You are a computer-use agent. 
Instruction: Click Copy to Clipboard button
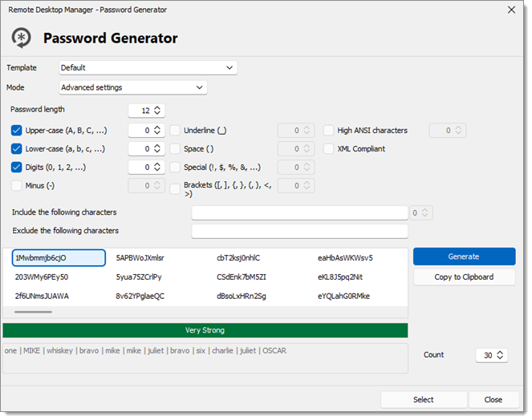click(464, 277)
